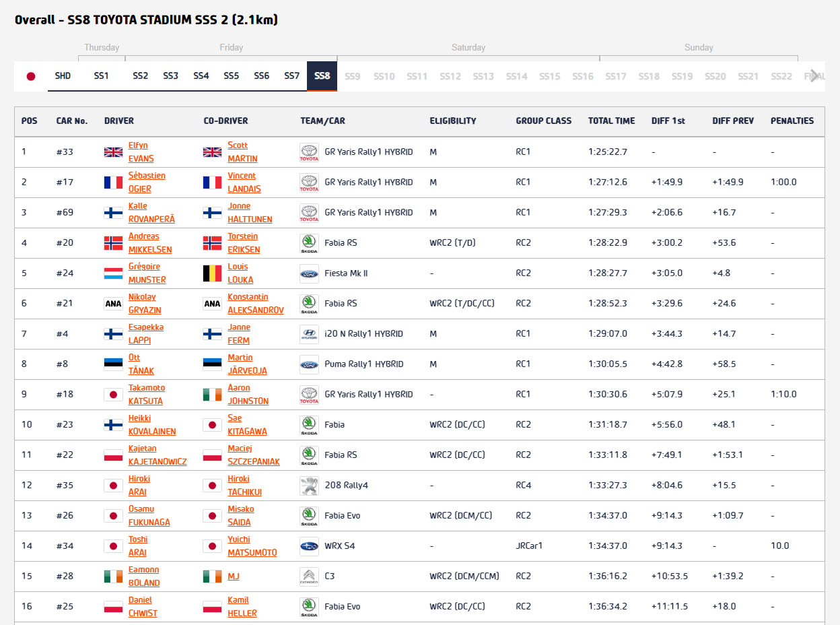840x625 pixels.
Task: Select the SS5 stage tab
Action: pos(231,76)
